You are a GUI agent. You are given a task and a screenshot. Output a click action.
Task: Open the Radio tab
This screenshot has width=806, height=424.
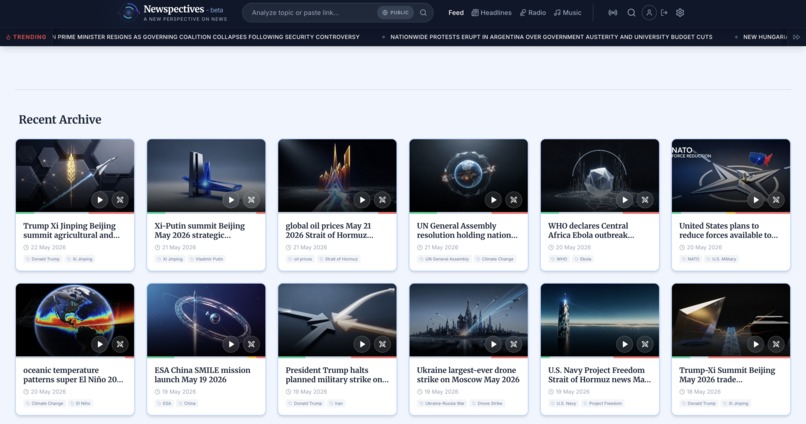[533, 13]
